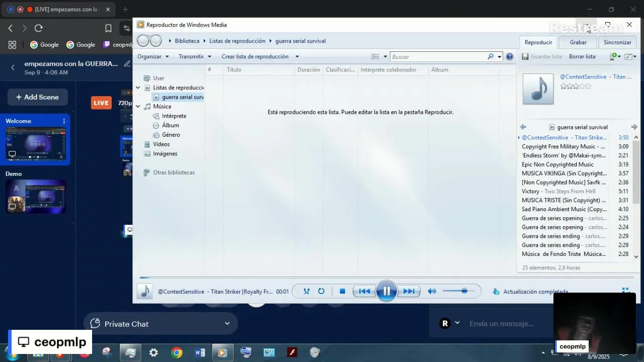The height and width of the screenshot is (362, 644).
Task: Click Guardar lista button
Action: [542, 56]
